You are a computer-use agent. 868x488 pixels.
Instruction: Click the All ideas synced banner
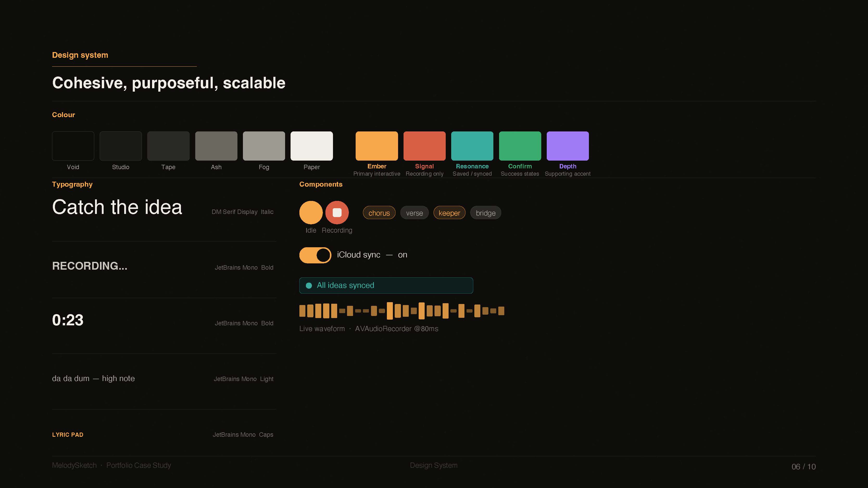click(386, 285)
